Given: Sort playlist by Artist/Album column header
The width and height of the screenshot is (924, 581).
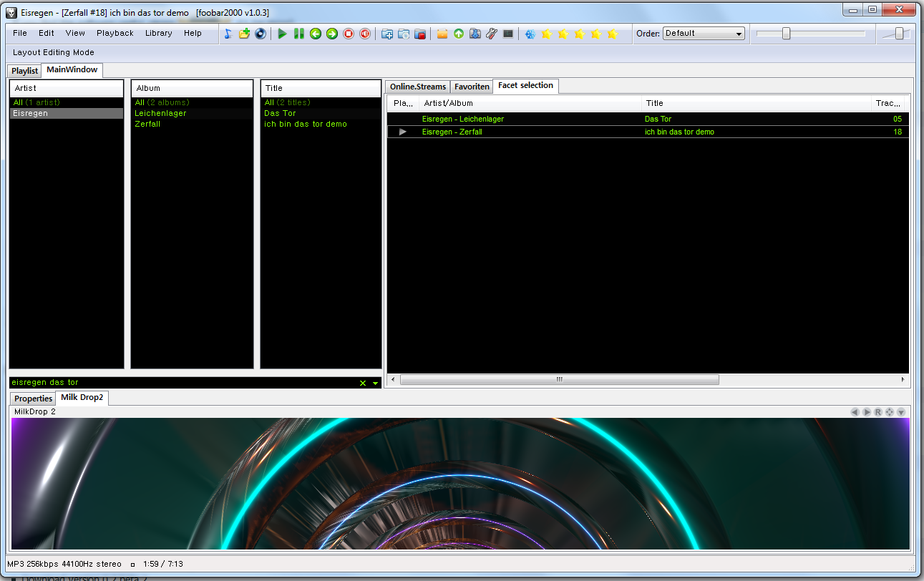Looking at the screenshot, I should coord(530,103).
